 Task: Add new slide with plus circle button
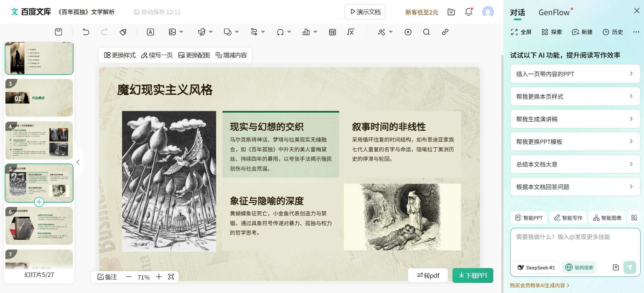[x=39, y=202]
